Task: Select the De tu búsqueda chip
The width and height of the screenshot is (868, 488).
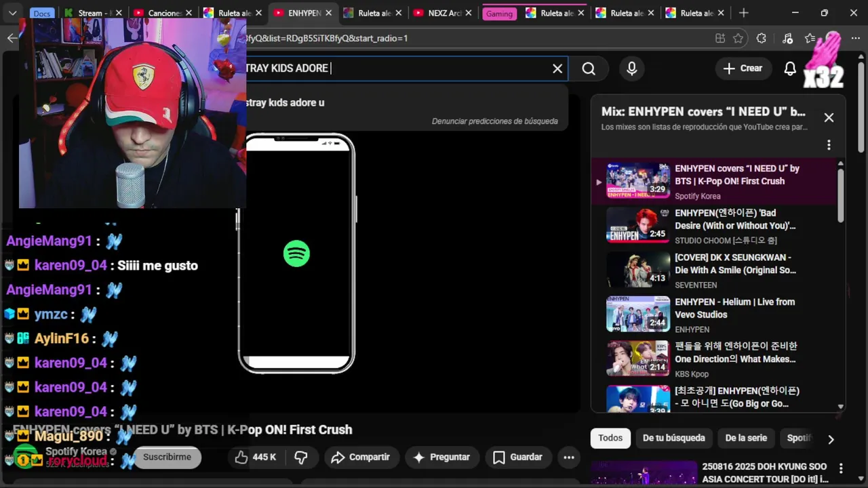Action: pyautogui.click(x=674, y=438)
